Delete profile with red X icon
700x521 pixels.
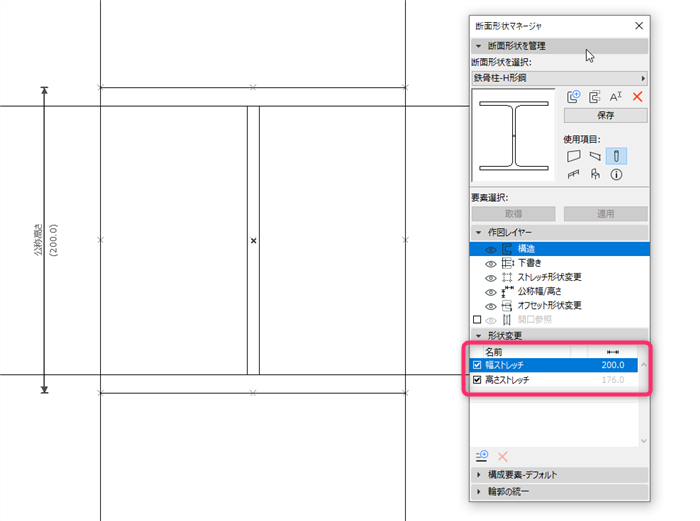[x=638, y=96]
